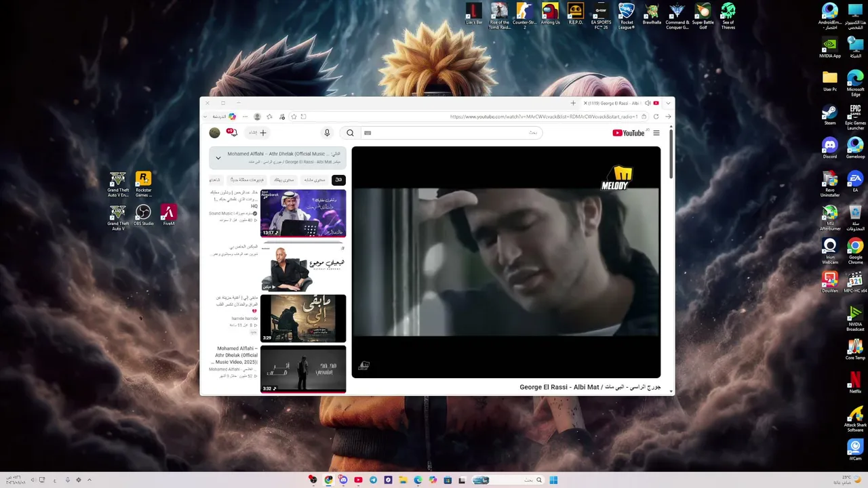This screenshot has width=868, height=488.
Task: Start voice search with the microphone icon
Action: coord(327,133)
